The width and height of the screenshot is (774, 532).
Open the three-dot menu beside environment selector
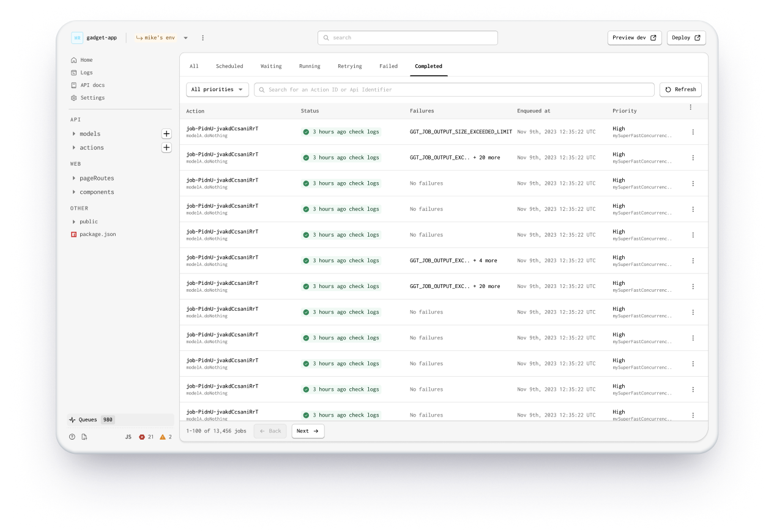203,38
